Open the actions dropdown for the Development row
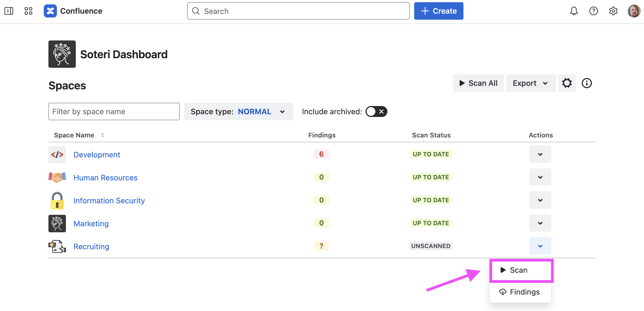644x311 pixels. coord(540,154)
